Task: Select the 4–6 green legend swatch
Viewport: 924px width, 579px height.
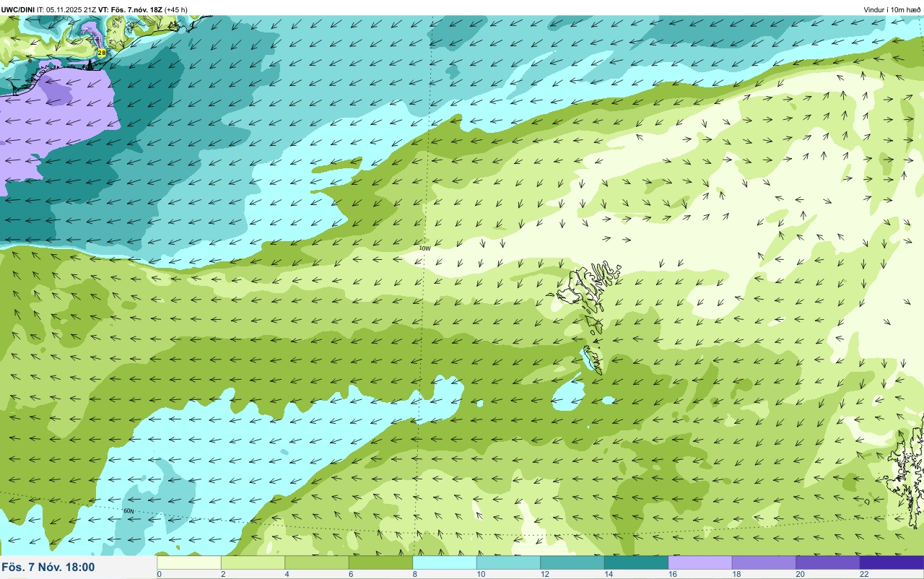Action: [x=317, y=562]
